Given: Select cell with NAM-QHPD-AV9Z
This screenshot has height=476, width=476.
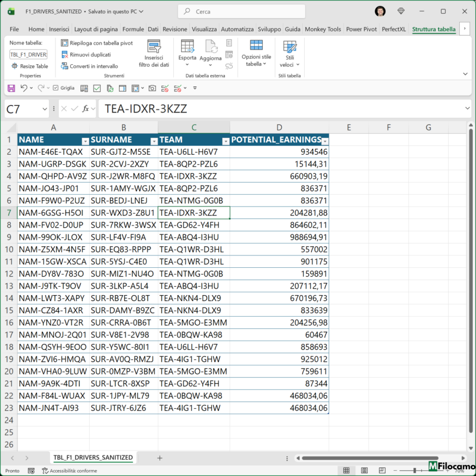Looking at the screenshot, I should [53, 176].
